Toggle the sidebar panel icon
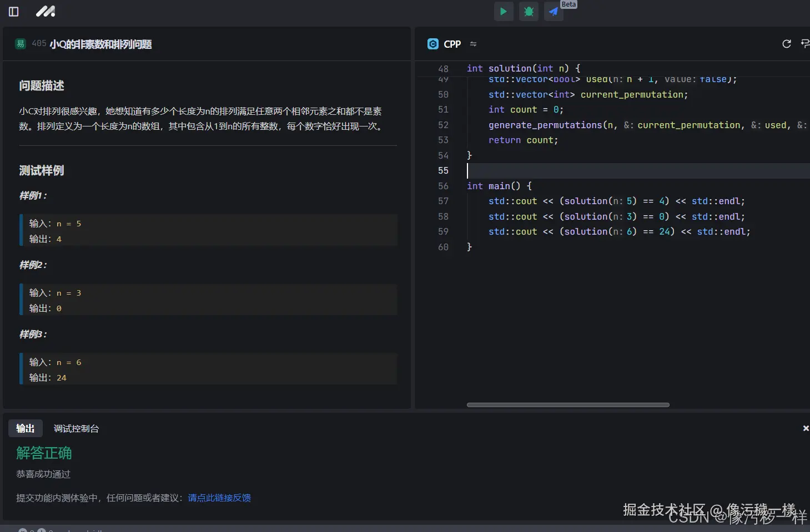 (x=14, y=12)
